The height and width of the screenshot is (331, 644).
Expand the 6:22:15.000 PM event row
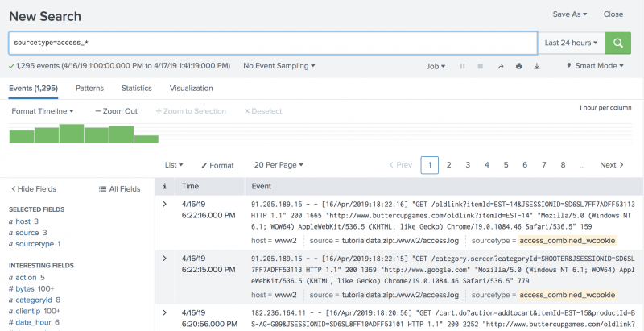[165, 259]
